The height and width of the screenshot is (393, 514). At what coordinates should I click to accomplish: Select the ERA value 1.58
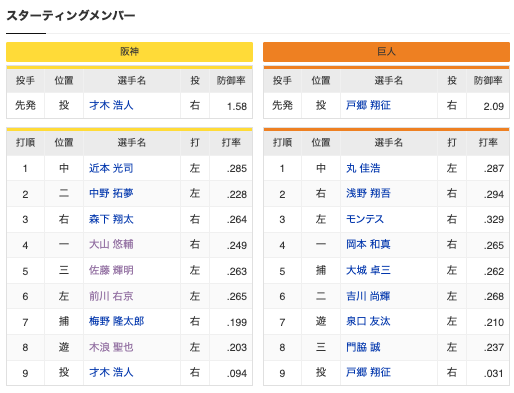[x=237, y=106]
